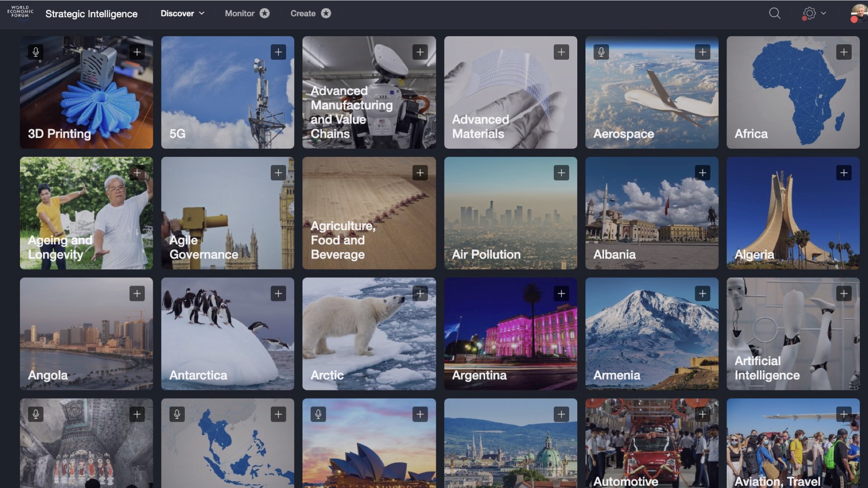Screen dimensions: 868x488
Task: Add the Vienna cityscape card via plus
Action: [561, 414]
